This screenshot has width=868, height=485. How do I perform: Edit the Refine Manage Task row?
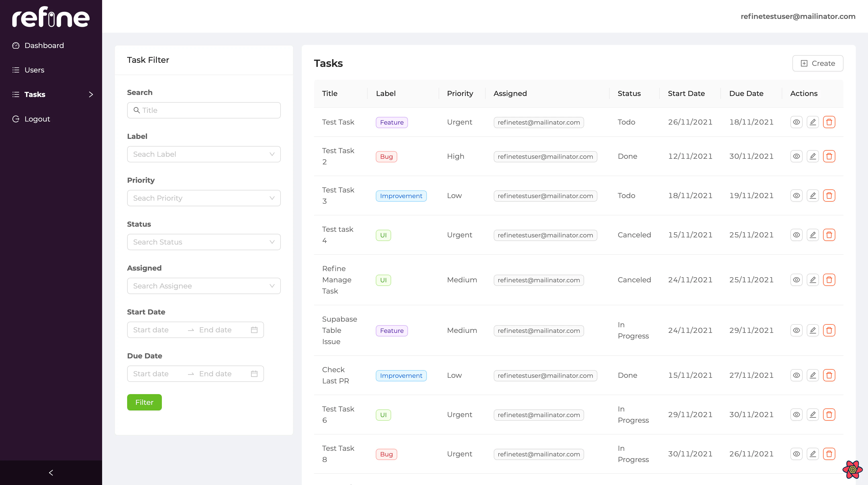tap(812, 280)
